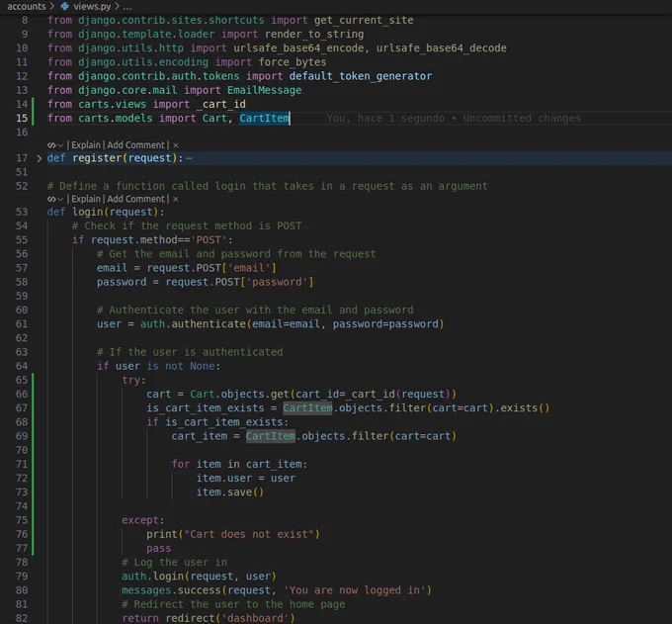Click 'urlsafe_base64_decode' on line 10
The image size is (672, 624).
coord(442,48)
